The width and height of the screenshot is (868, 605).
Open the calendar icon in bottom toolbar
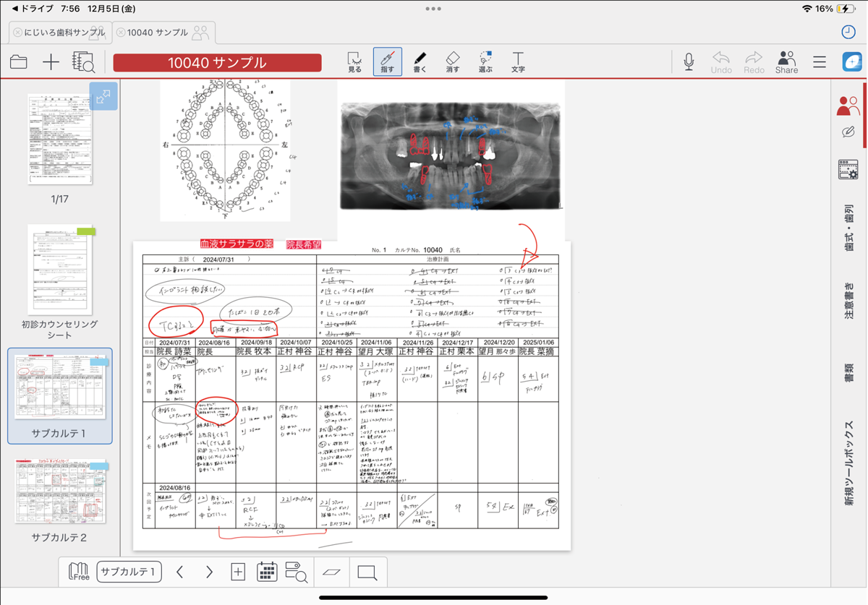tap(267, 572)
